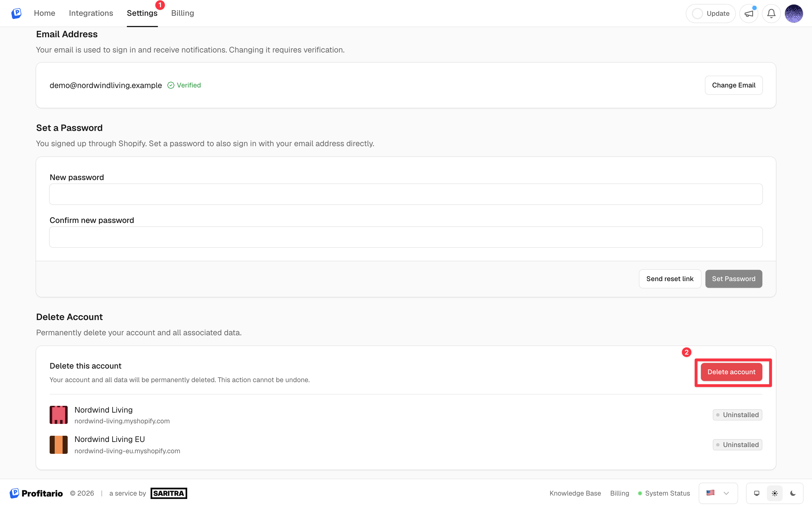Focus the New password field

pyautogui.click(x=406, y=194)
